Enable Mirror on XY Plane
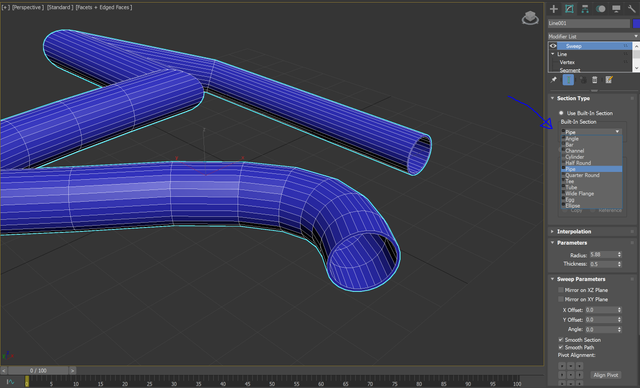This screenshot has width=640, height=388. (x=561, y=299)
